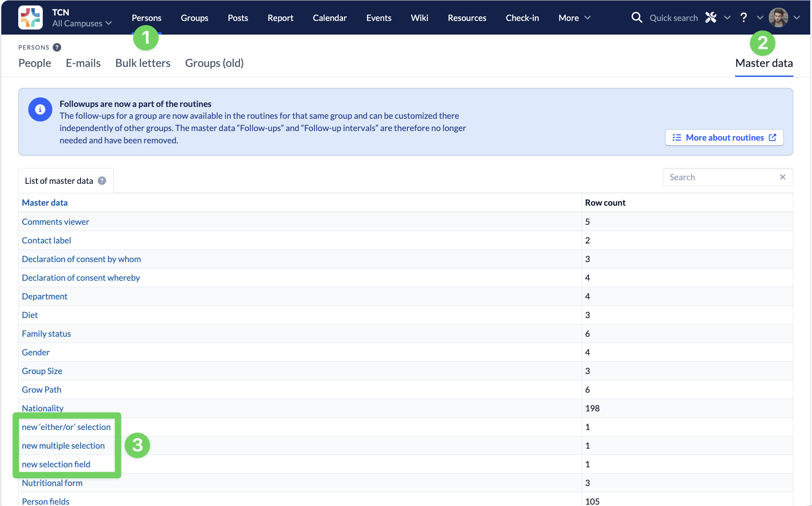This screenshot has height=506, width=812.
Task: Click the More about routines button
Action: [x=724, y=137]
